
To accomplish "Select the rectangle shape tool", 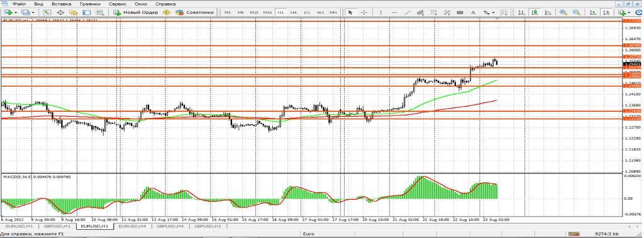I will pos(460,13).
